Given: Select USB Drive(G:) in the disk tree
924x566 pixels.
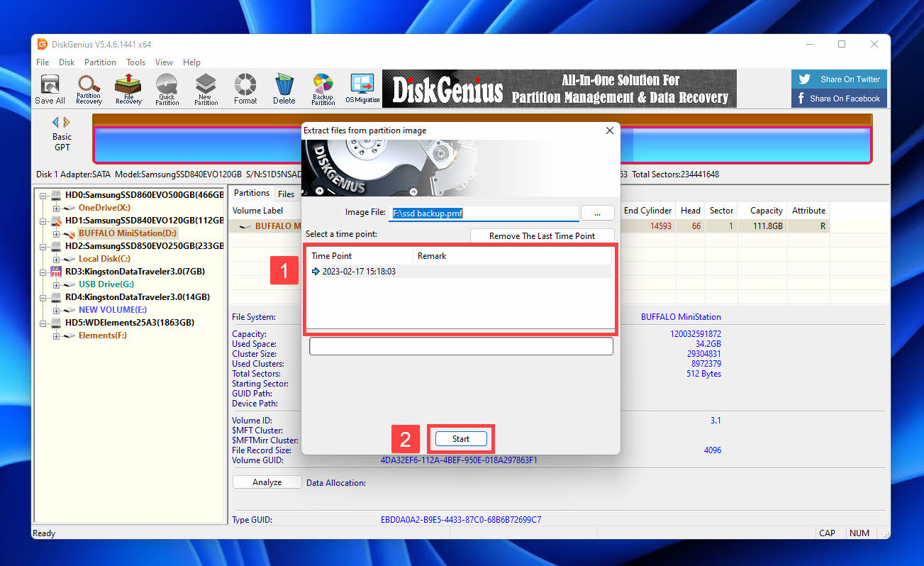Looking at the screenshot, I should [x=105, y=284].
